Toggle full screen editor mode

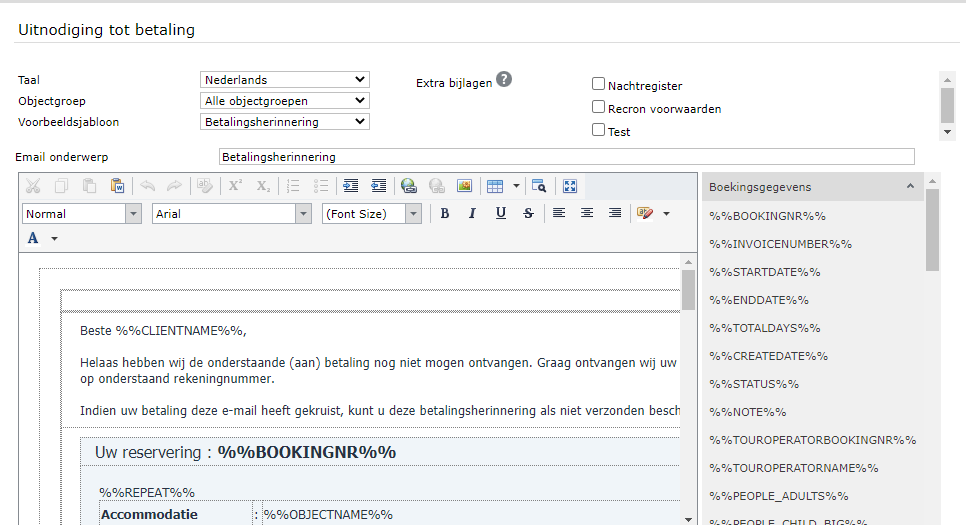pos(570,186)
